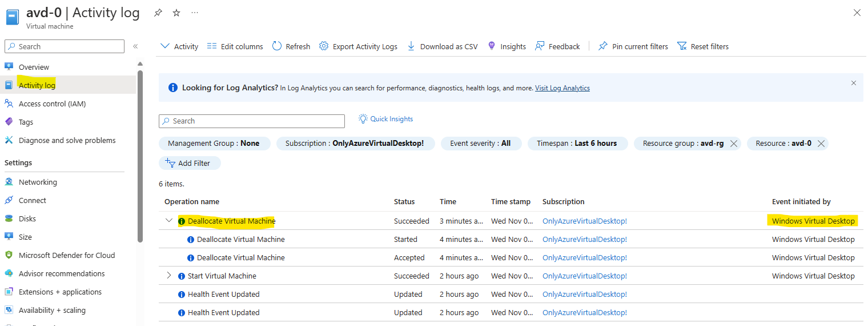The image size is (868, 326).
Task: Follow the Visit Log Analytics link
Action: (562, 88)
